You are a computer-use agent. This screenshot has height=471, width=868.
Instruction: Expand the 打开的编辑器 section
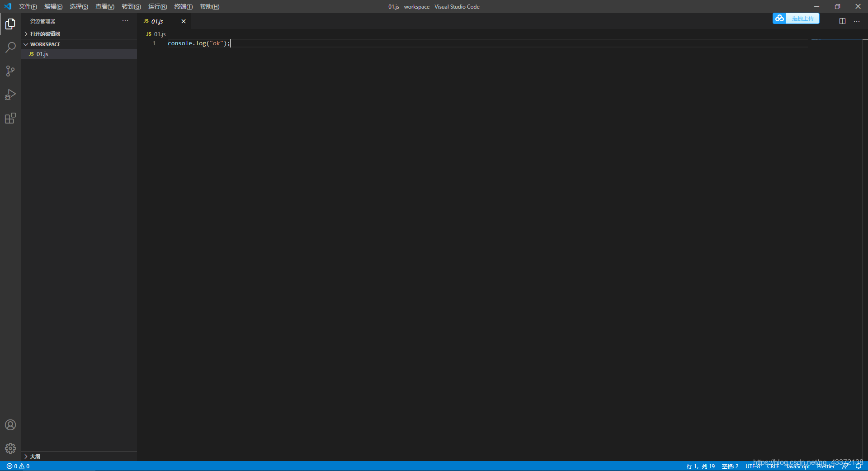coord(79,34)
